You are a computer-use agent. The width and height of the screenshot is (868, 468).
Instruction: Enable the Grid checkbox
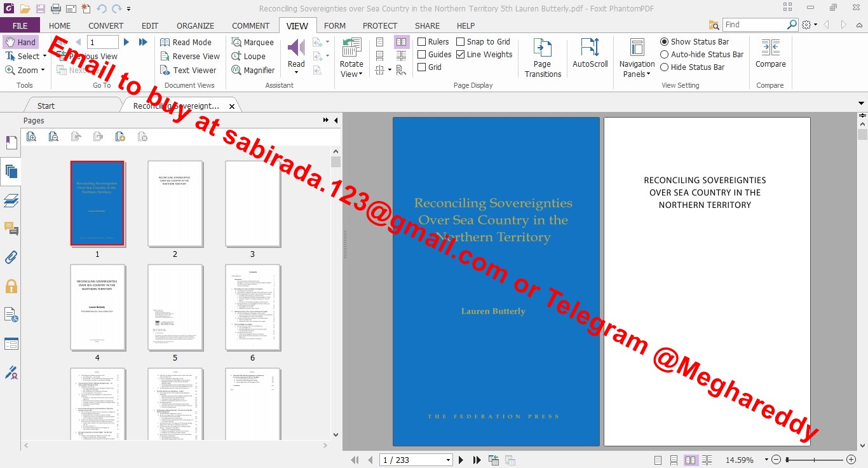click(430, 67)
